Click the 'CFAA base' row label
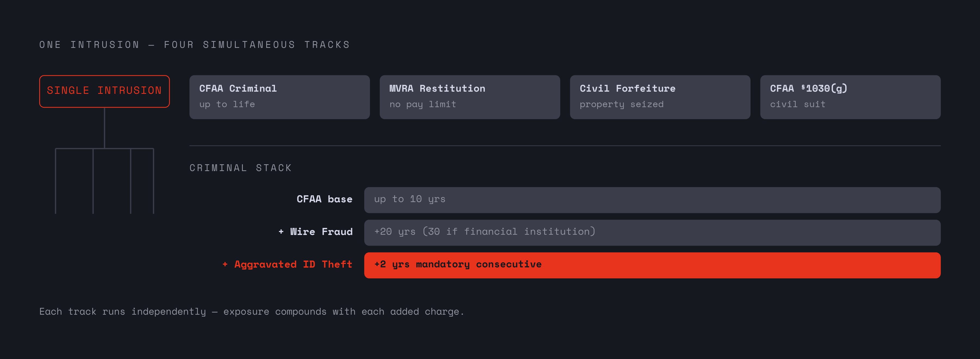The image size is (980, 359). (324, 199)
